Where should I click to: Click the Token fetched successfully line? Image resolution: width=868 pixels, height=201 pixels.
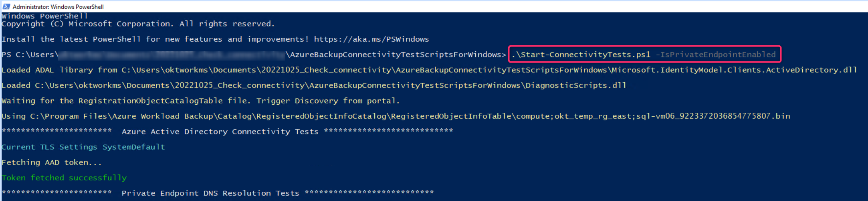coord(64,178)
